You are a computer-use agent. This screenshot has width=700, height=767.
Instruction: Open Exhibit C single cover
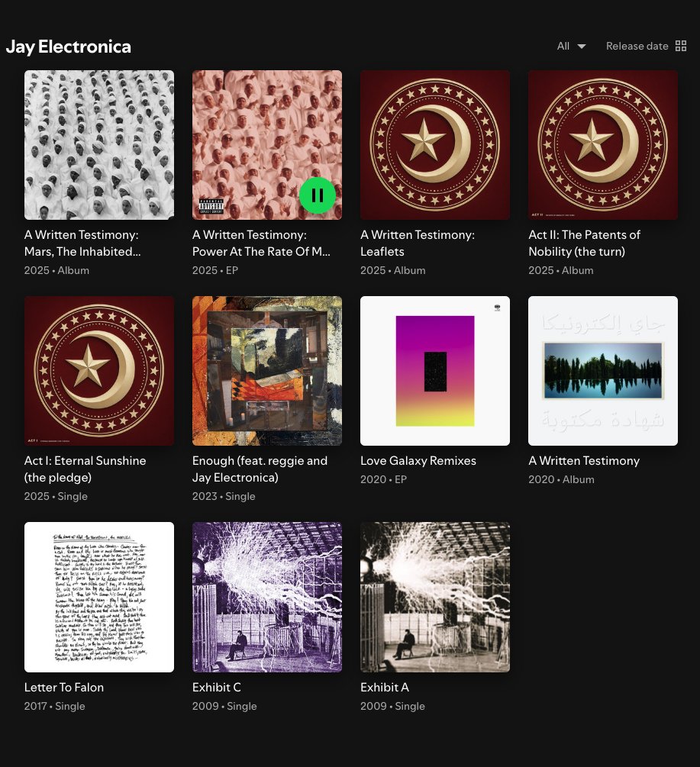point(267,598)
